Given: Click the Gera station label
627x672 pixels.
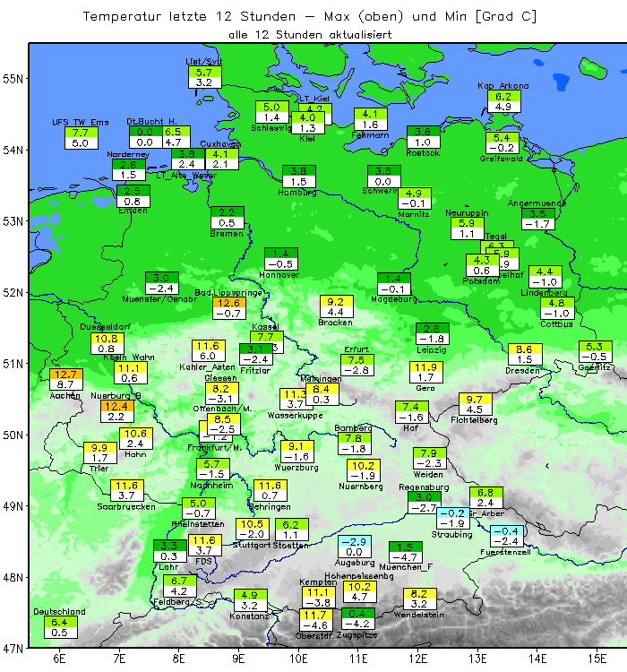Looking at the screenshot, I should [425, 388].
